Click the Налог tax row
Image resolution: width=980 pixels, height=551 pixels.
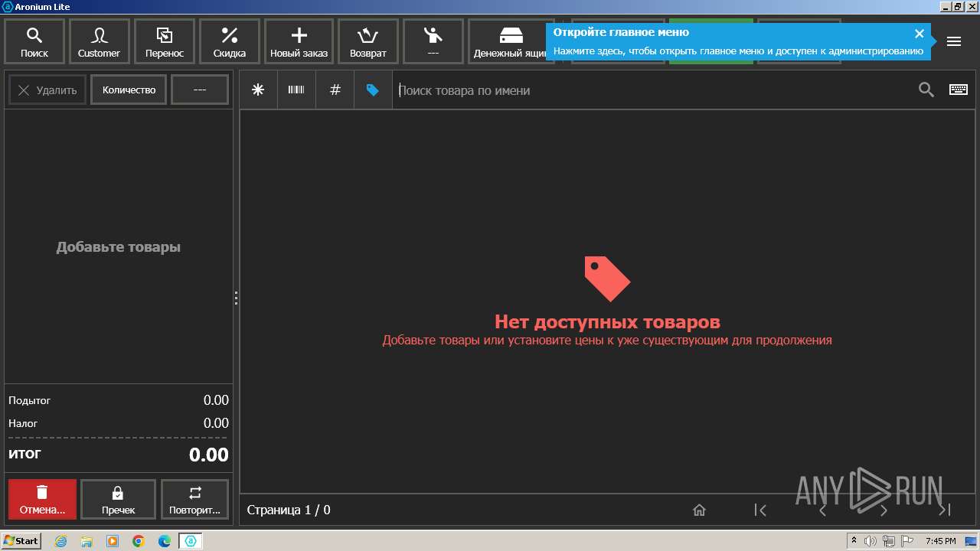119,423
